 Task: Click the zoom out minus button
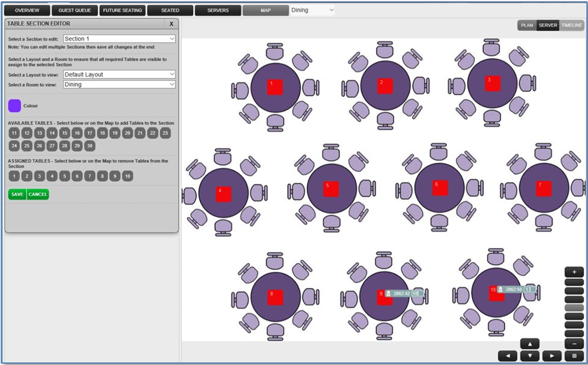click(x=574, y=344)
